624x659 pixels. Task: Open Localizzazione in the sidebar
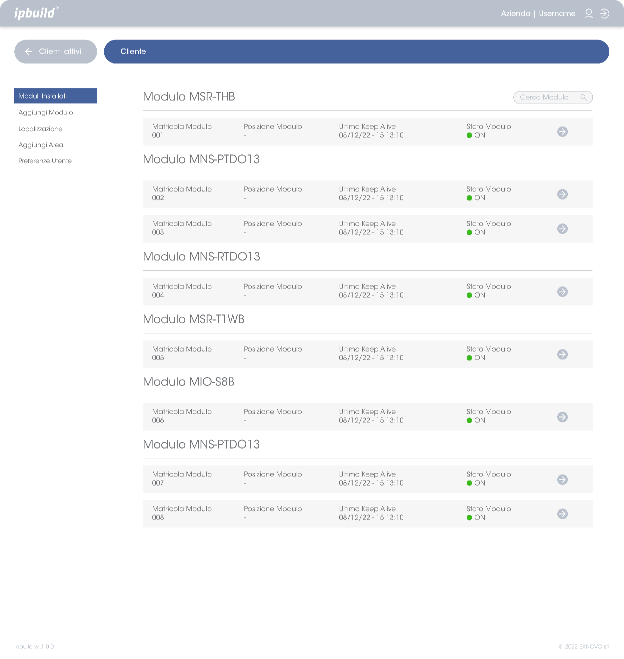(x=40, y=128)
